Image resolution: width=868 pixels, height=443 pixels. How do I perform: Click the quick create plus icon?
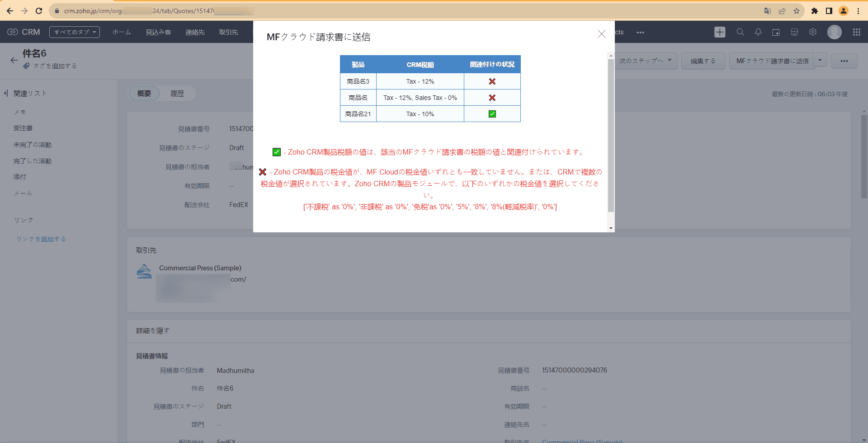[720, 32]
